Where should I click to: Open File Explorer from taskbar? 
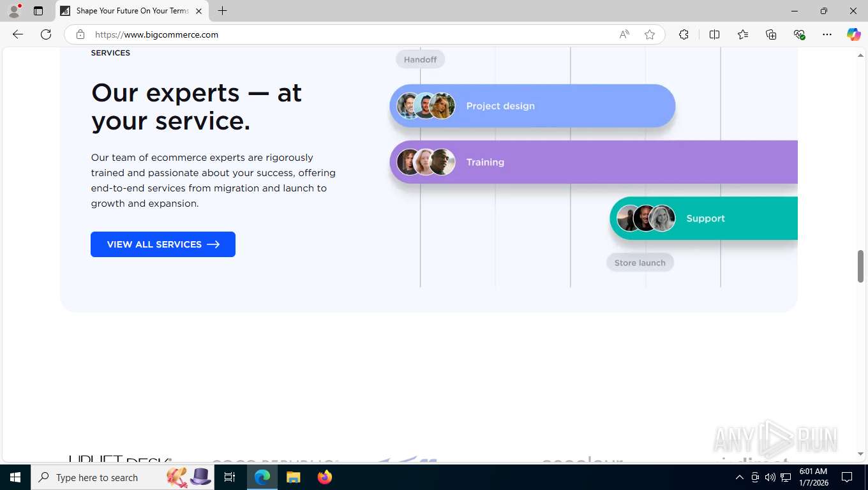294,477
